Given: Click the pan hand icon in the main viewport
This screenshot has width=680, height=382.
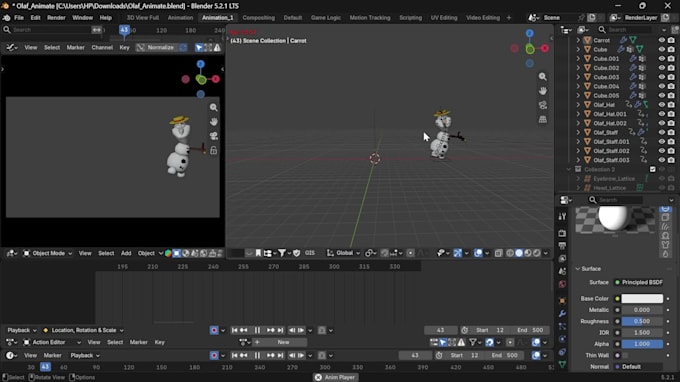Looking at the screenshot, I should point(543,91).
